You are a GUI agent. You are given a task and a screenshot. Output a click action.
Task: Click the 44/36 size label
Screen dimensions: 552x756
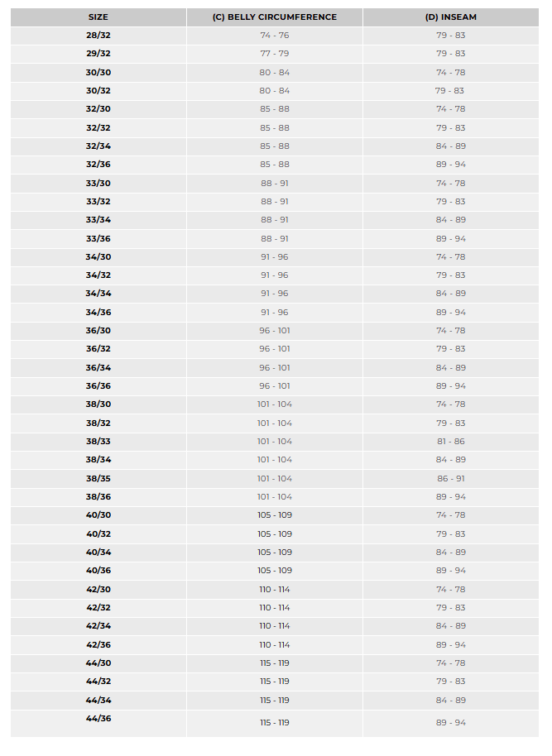point(98,719)
